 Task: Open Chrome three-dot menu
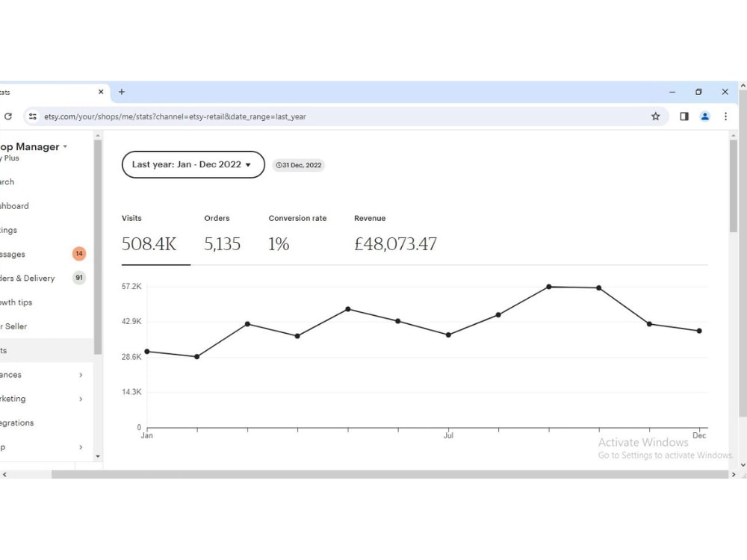(725, 116)
